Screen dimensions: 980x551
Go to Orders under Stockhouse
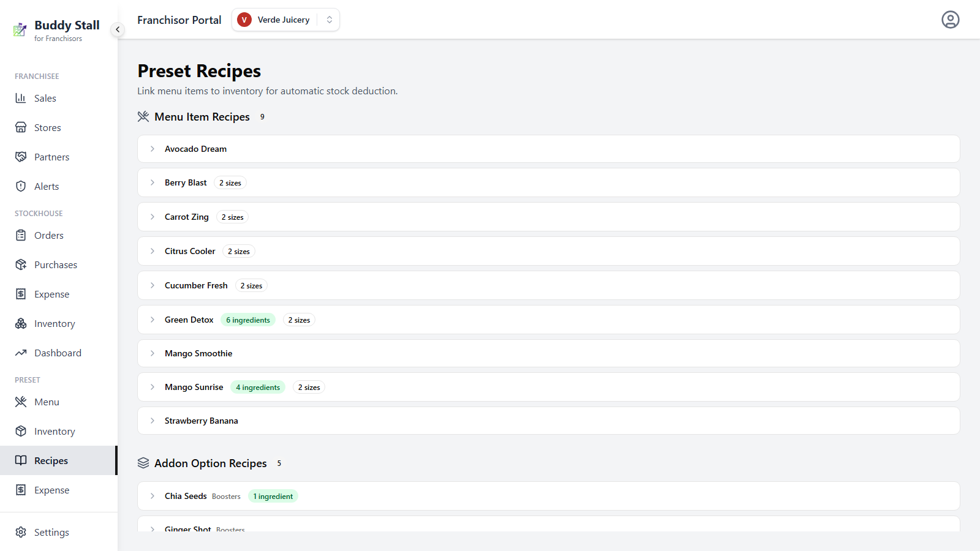(x=59, y=235)
